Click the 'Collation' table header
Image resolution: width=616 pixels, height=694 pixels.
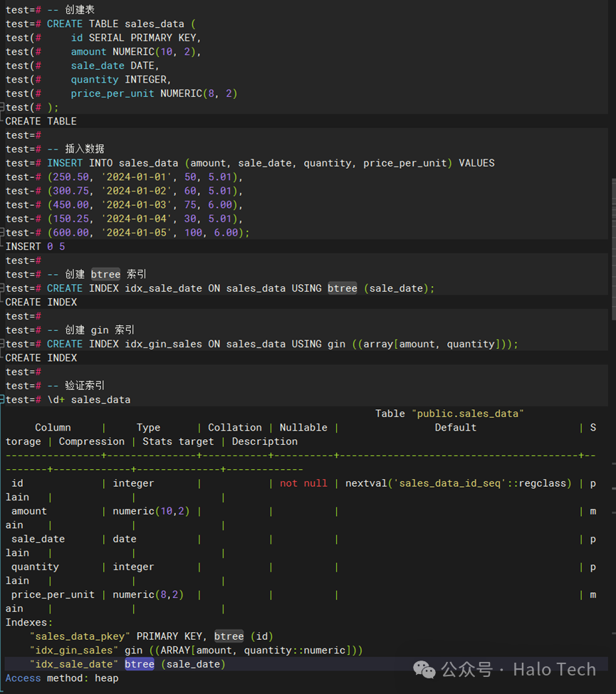[235, 428]
